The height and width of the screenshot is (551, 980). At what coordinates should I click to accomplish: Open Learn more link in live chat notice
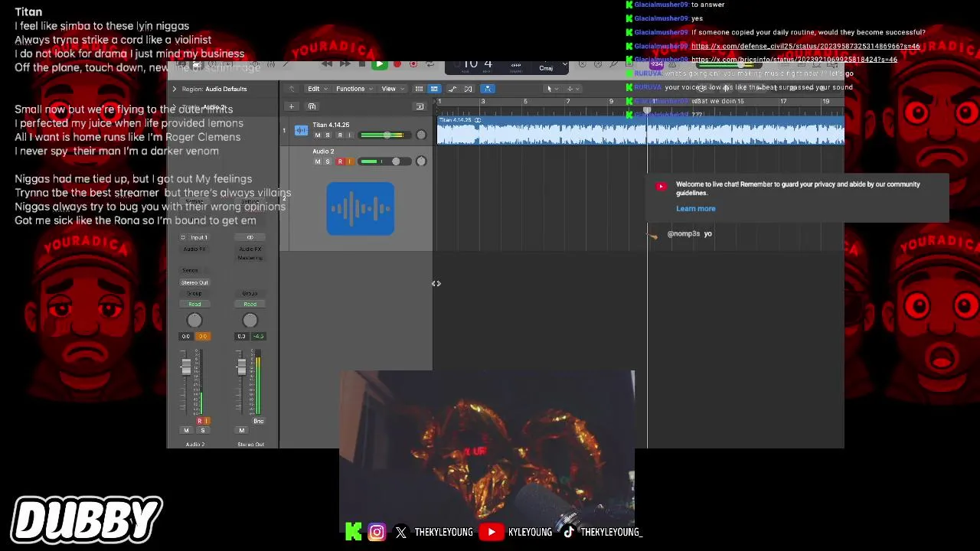696,209
